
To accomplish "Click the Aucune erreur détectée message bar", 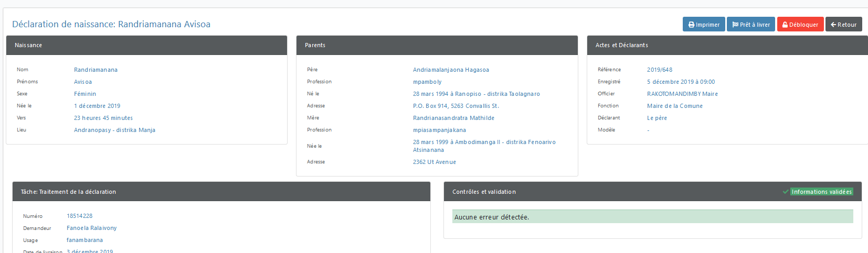I will pos(652,217).
